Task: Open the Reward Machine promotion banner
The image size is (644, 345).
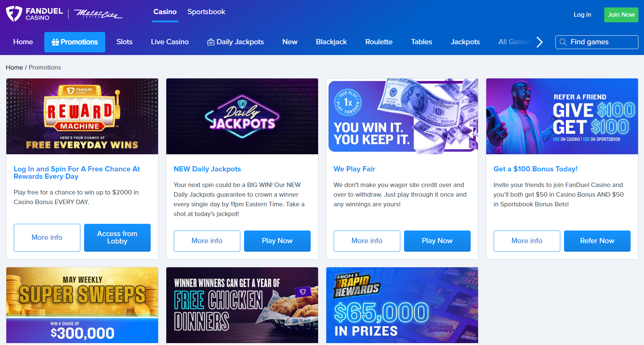Action: click(82, 116)
